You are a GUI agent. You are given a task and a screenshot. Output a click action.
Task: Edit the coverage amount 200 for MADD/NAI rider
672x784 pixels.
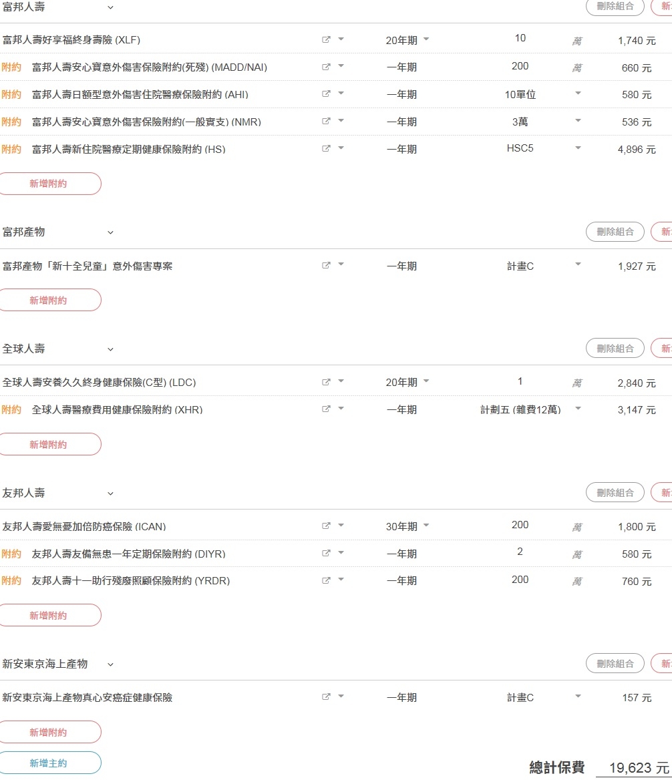520,66
